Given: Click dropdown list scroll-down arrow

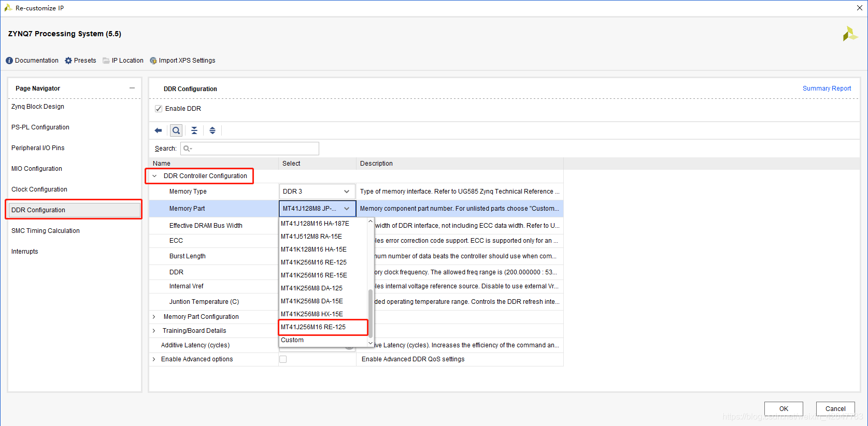Looking at the screenshot, I should coord(371,343).
